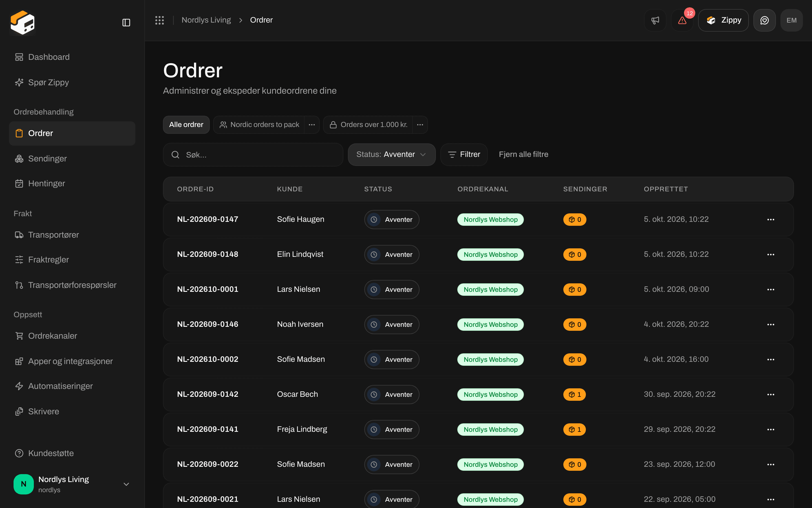Screen dimensions: 812x508
Task: Click shipment count badge for Freja Lindberg's order
Action: tap(574, 429)
